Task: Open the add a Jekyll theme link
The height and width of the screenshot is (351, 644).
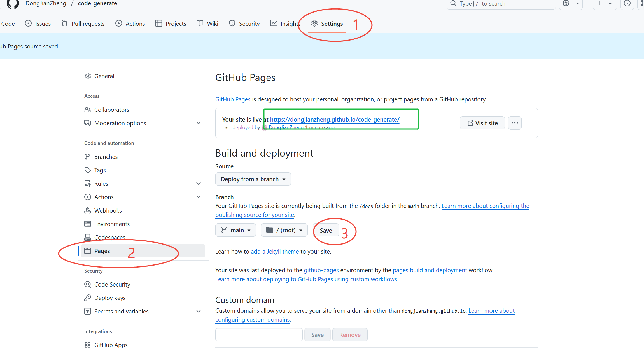Action: (274, 251)
